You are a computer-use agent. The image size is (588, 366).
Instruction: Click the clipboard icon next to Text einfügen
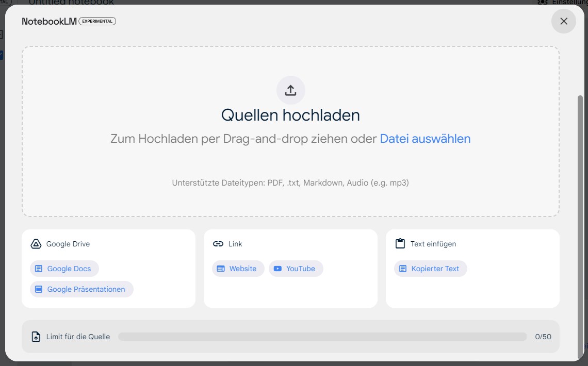pos(400,243)
